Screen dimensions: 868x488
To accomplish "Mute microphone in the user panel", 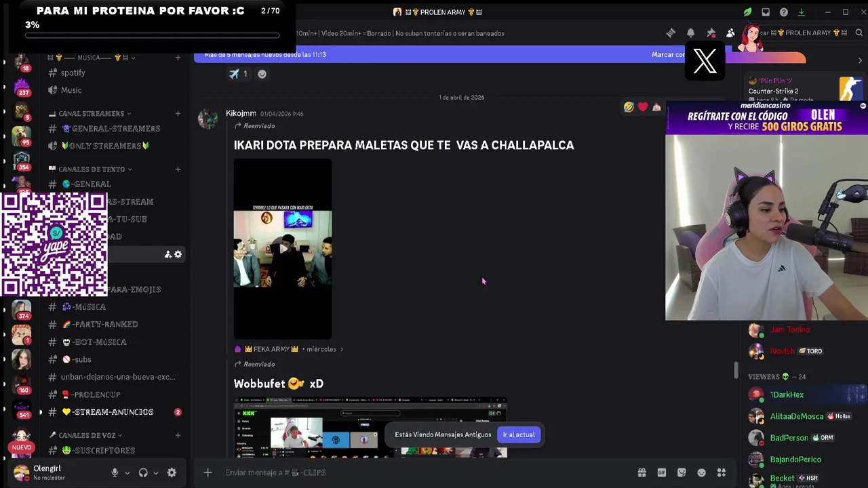I will coord(115,472).
